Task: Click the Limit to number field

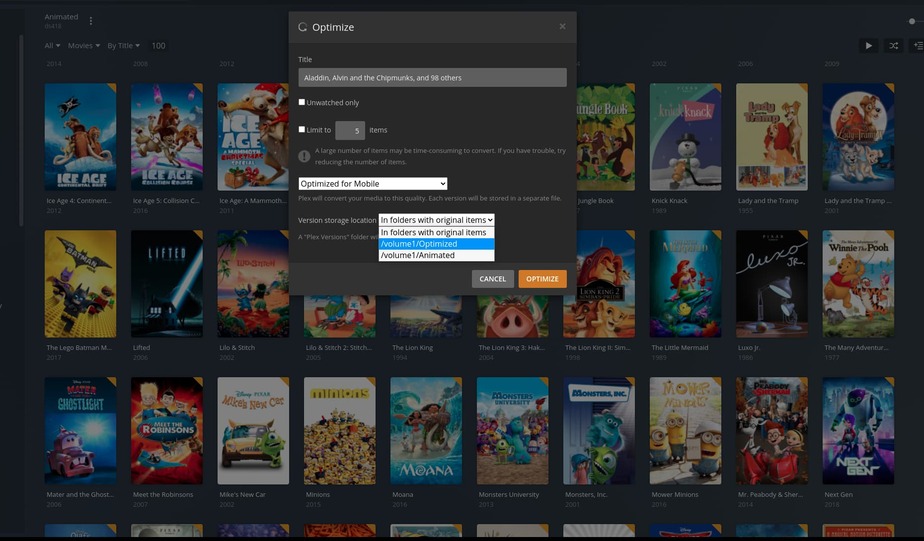Action: (350, 130)
